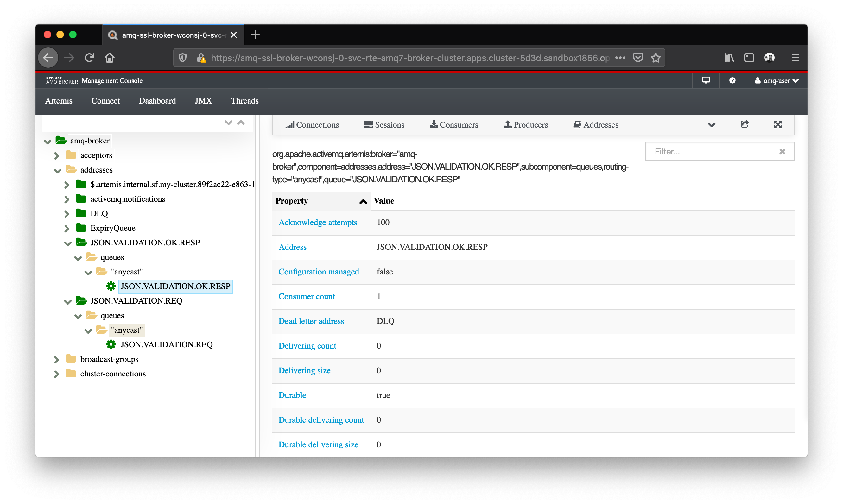Screen dimensions: 843x504
Task: Select the queues node under JSON.VALIDATION.OK.RESP
Action: coord(112,257)
